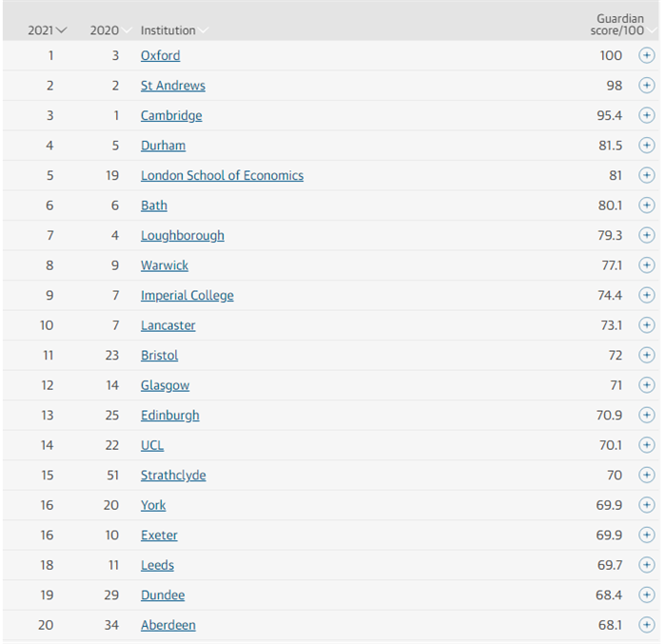Image resolution: width=666 pixels, height=644 pixels.
Task: Select Leeds' score value 69.7
Action: click(x=610, y=565)
